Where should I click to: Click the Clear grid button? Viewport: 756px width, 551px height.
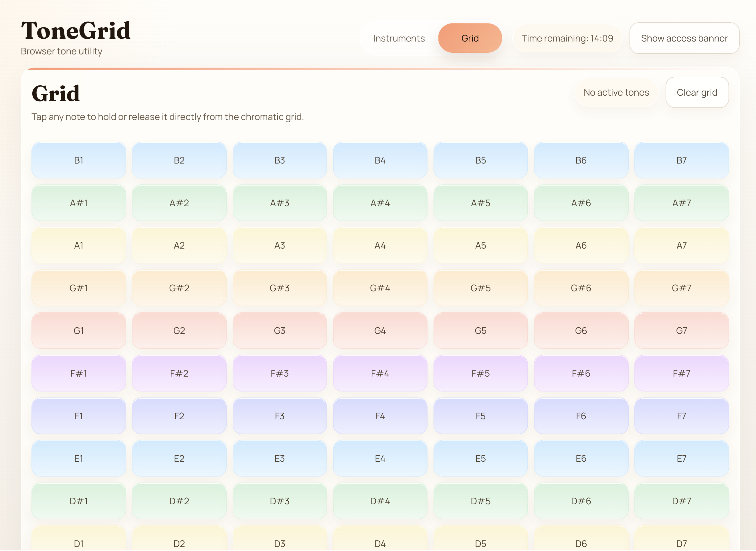coord(697,93)
